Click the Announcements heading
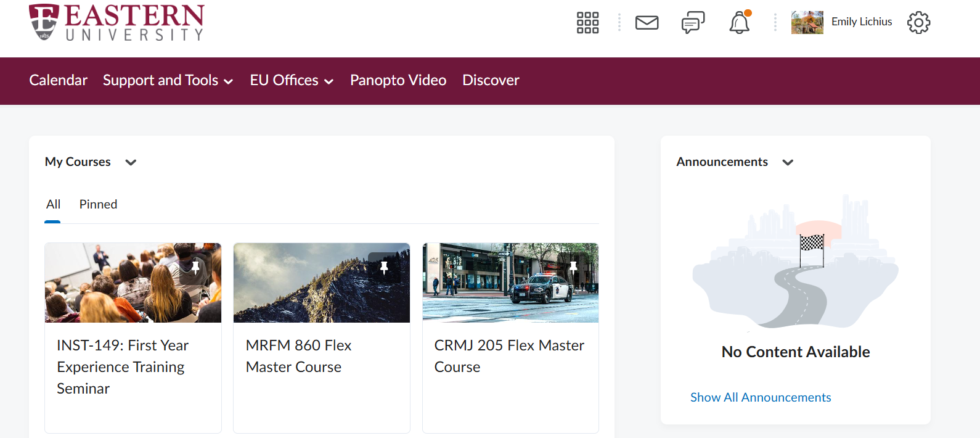Viewport: 980px width, 438px height. click(722, 162)
